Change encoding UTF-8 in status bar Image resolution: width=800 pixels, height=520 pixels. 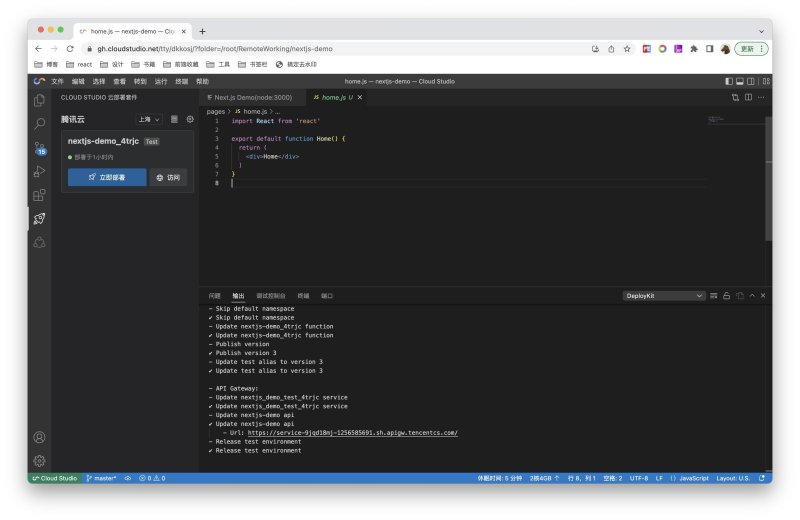point(638,478)
